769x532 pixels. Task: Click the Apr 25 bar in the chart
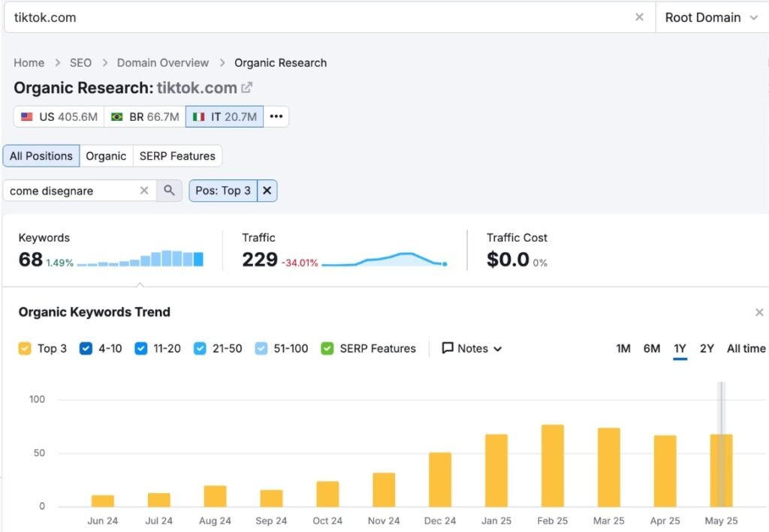665,470
